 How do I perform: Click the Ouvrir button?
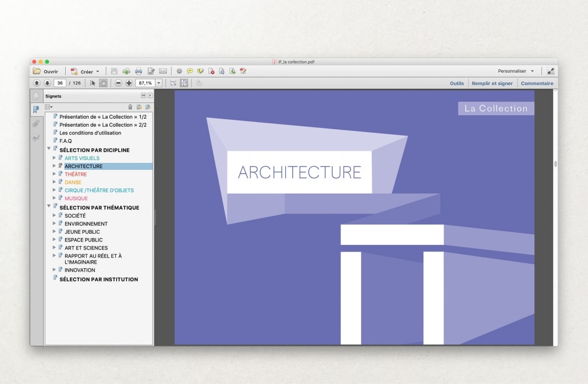click(46, 72)
